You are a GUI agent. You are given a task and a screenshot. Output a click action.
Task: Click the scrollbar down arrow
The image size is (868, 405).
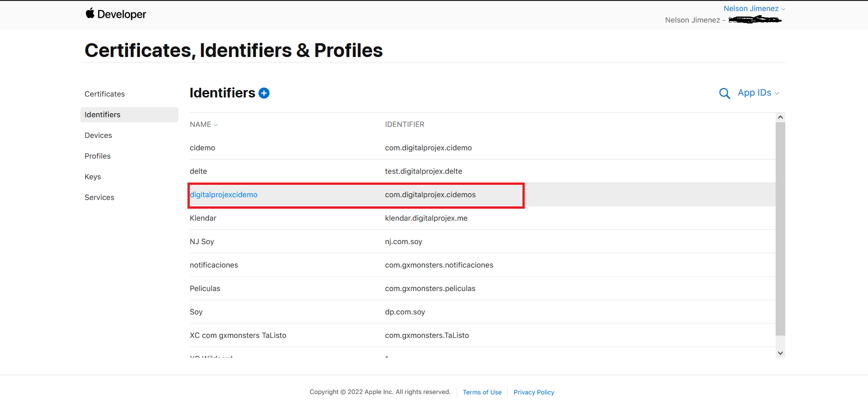[x=780, y=353]
